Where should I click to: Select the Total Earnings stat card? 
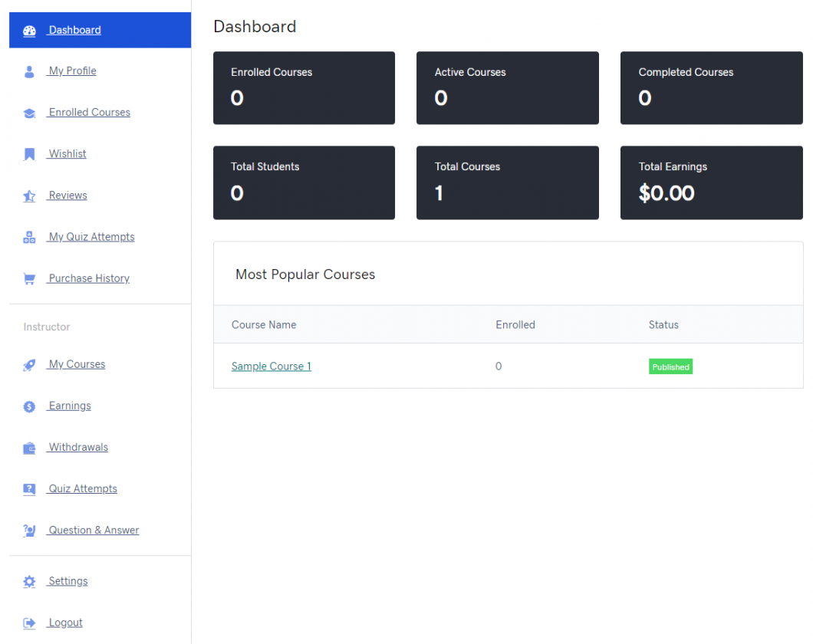point(711,182)
